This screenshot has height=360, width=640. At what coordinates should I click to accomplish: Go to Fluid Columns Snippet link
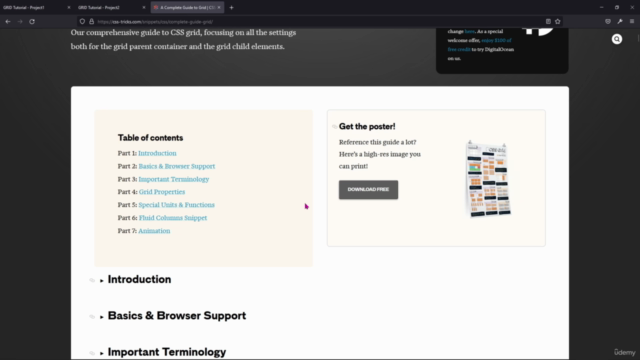[x=173, y=218]
